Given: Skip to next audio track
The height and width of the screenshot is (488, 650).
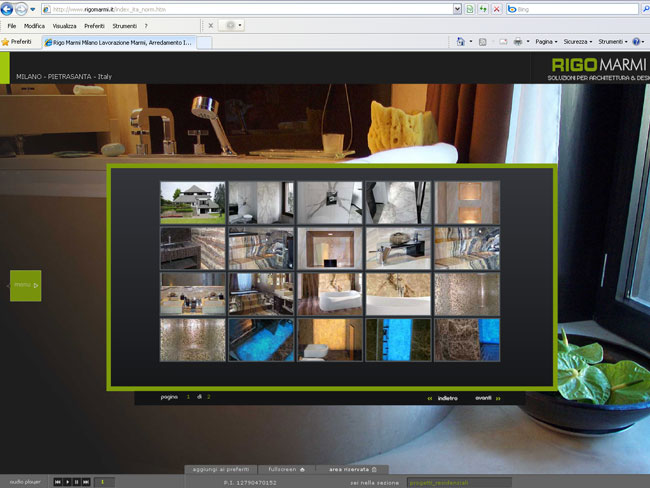Looking at the screenshot, I should [x=86, y=482].
